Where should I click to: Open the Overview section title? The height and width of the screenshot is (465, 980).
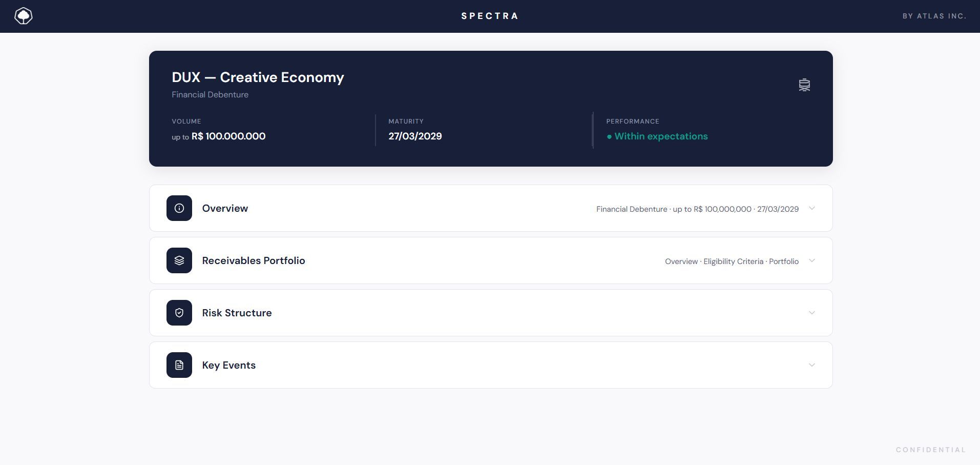[x=225, y=208]
